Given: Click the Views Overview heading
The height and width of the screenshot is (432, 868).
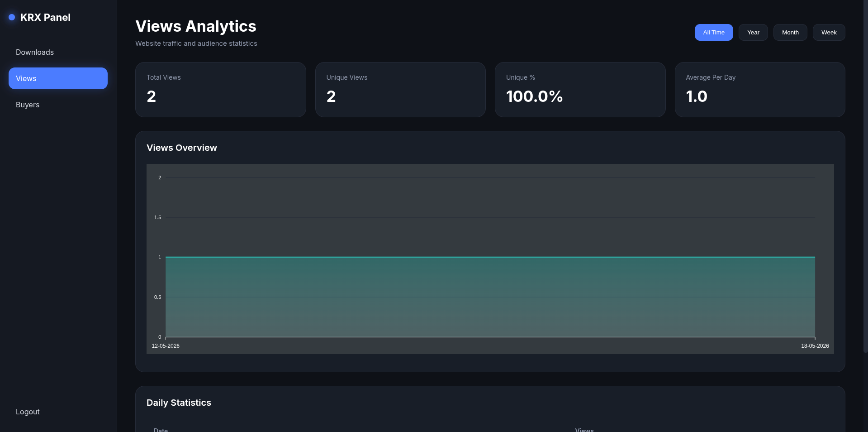Looking at the screenshot, I should coord(182,148).
